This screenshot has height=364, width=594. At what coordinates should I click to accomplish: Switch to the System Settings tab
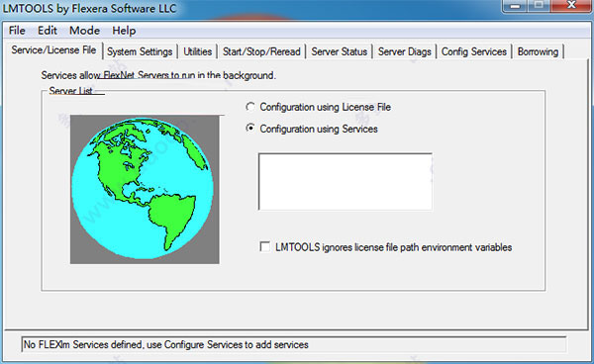[140, 51]
